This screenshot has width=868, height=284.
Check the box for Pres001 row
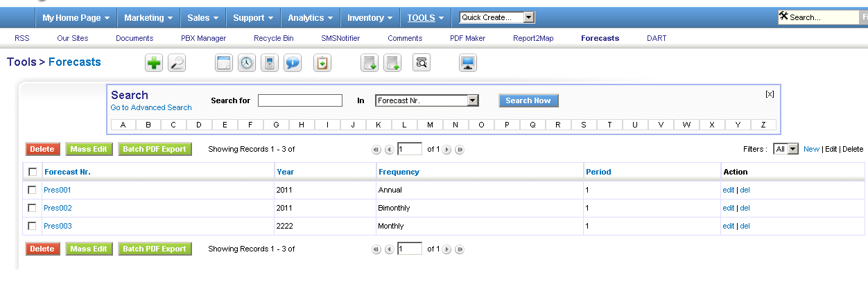click(32, 190)
